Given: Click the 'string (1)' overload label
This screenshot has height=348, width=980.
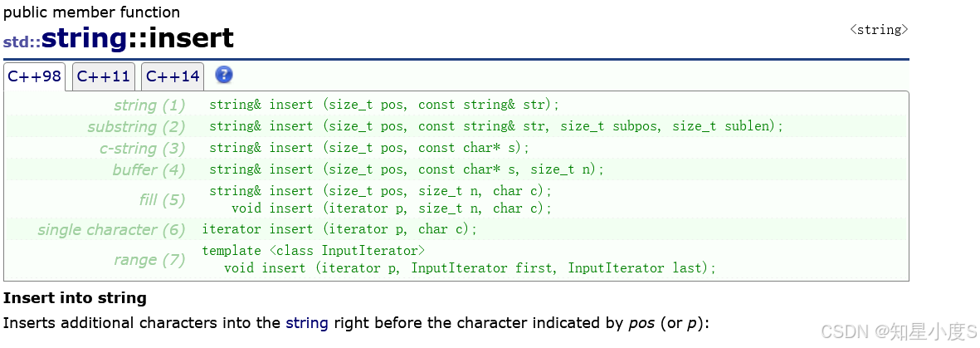Looking at the screenshot, I should 149,105.
